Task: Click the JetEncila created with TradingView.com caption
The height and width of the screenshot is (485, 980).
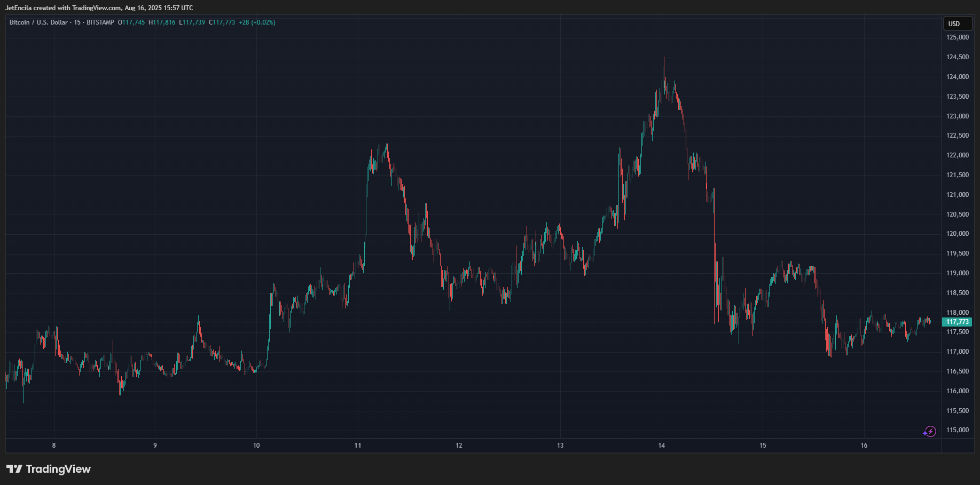Action: (x=99, y=8)
